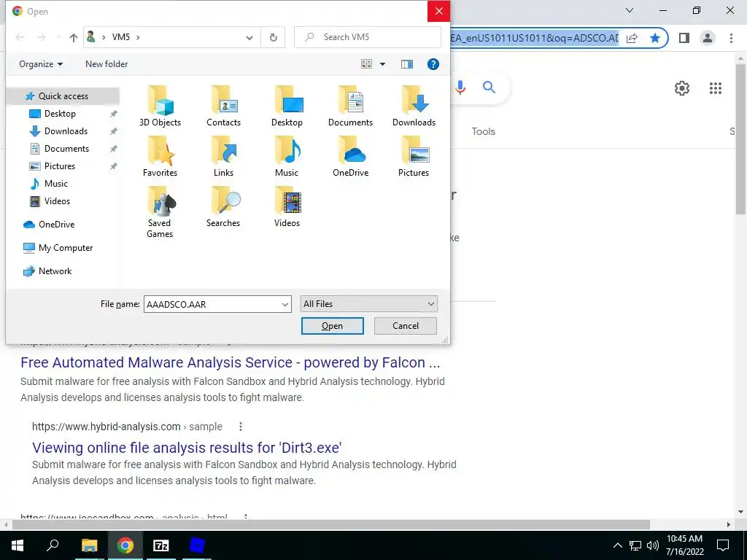Select Pictures in navigation pane
The width and height of the screenshot is (747, 560).
(60, 166)
